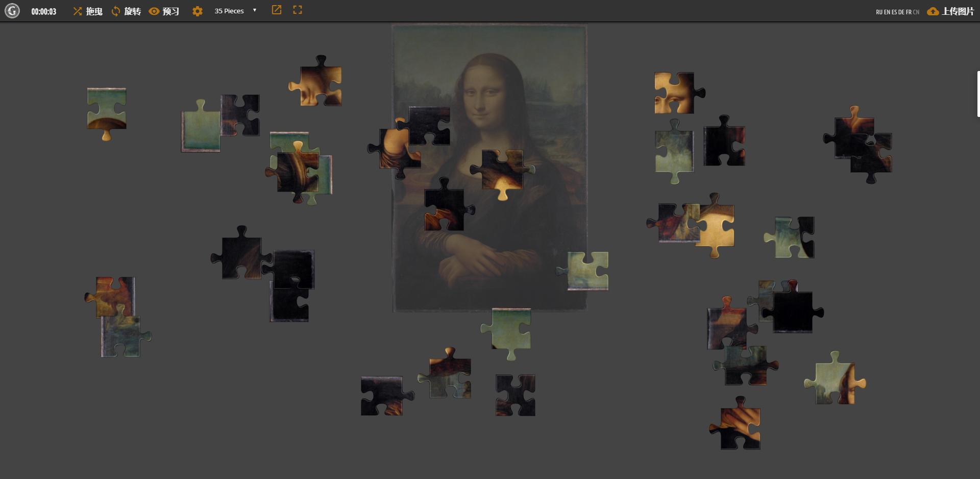Image resolution: width=980 pixels, height=479 pixels.
Task: Switch language to RU
Action: tap(879, 12)
